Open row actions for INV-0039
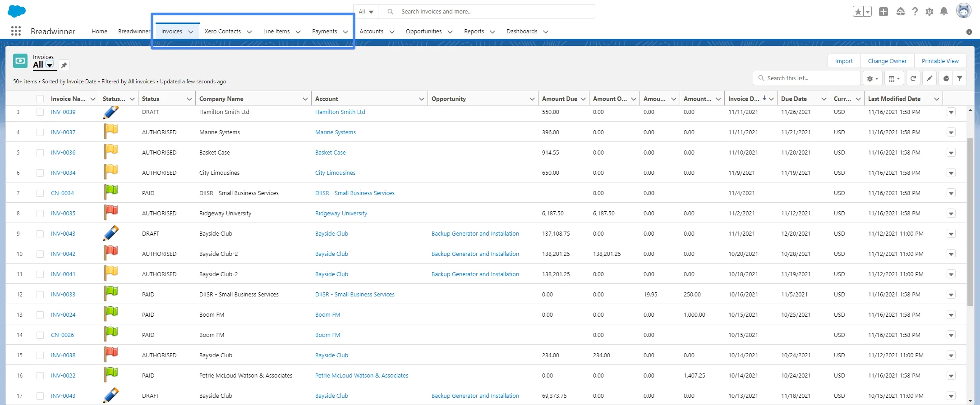Viewport: 980px width, 405px height. click(x=951, y=112)
